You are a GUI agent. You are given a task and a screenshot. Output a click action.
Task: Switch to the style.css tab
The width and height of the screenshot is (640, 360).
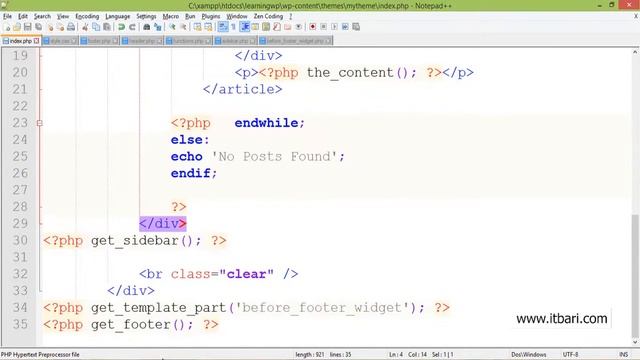[60, 41]
